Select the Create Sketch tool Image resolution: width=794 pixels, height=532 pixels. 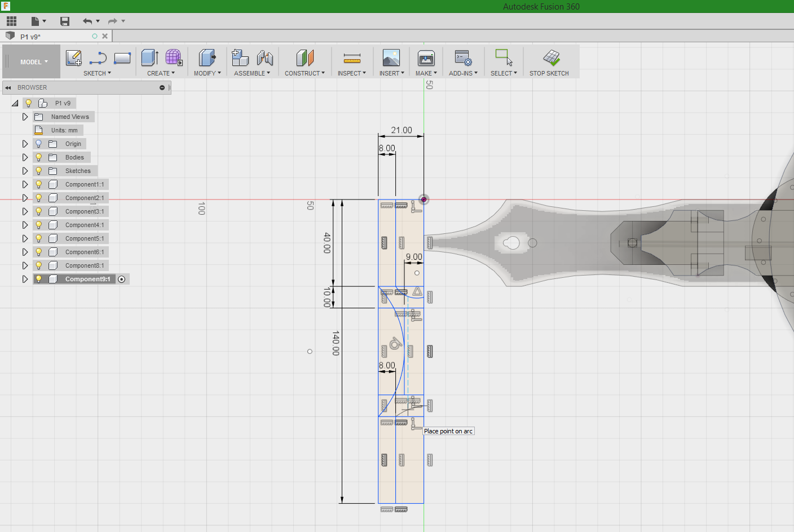[x=74, y=58]
